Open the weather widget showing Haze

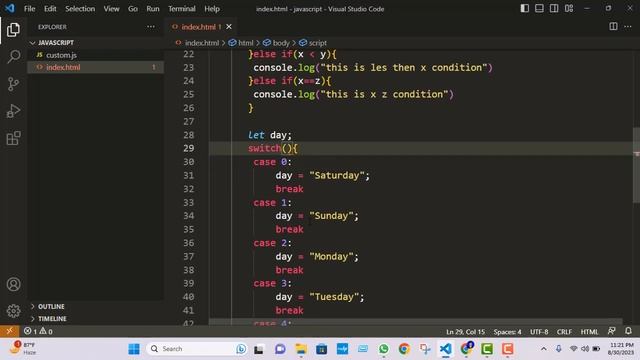point(22,349)
